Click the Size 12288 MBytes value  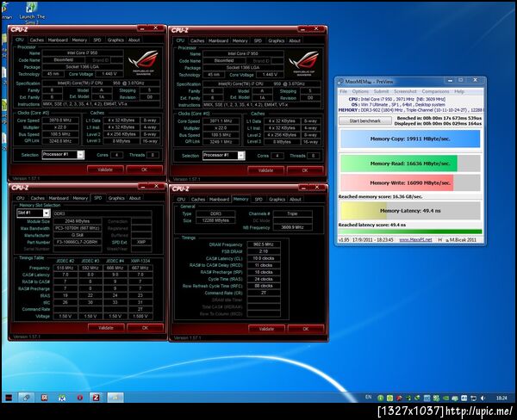pyautogui.click(x=215, y=220)
